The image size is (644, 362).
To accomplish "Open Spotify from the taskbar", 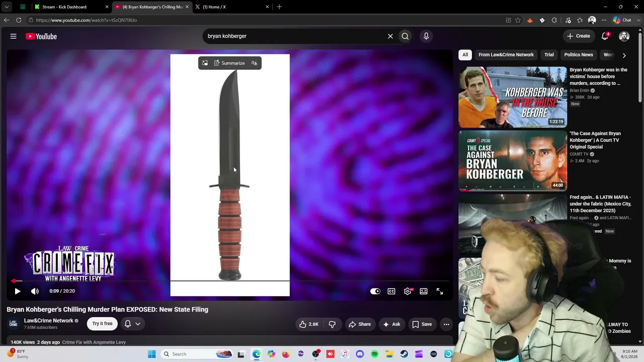I will click(x=374, y=354).
